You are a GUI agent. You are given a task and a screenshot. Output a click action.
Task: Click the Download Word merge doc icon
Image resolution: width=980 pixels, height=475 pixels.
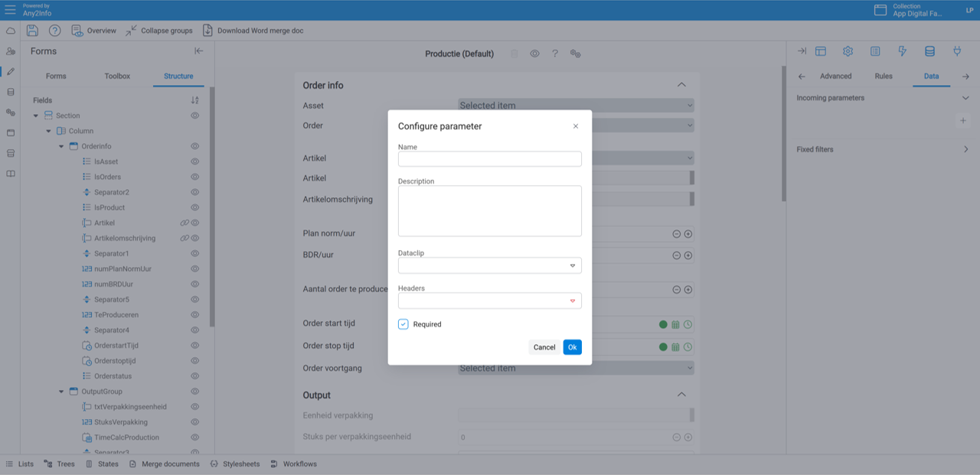tap(207, 31)
